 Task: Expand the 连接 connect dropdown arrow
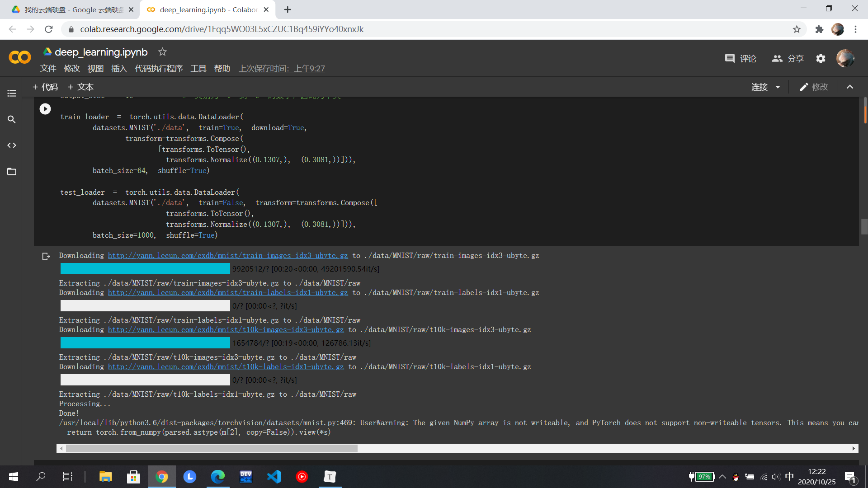778,87
